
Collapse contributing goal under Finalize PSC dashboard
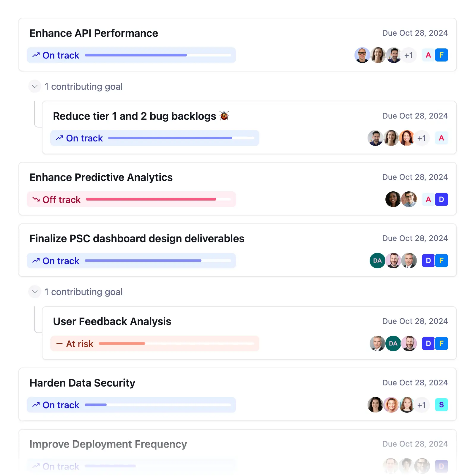tap(35, 292)
